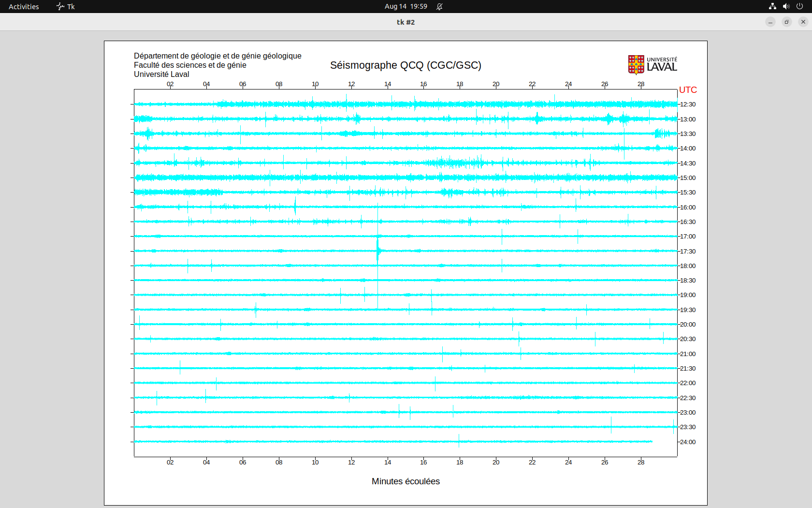Screen dimensions: 812x508
Task: Select the 15:00 time label
Action: click(688, 178)
